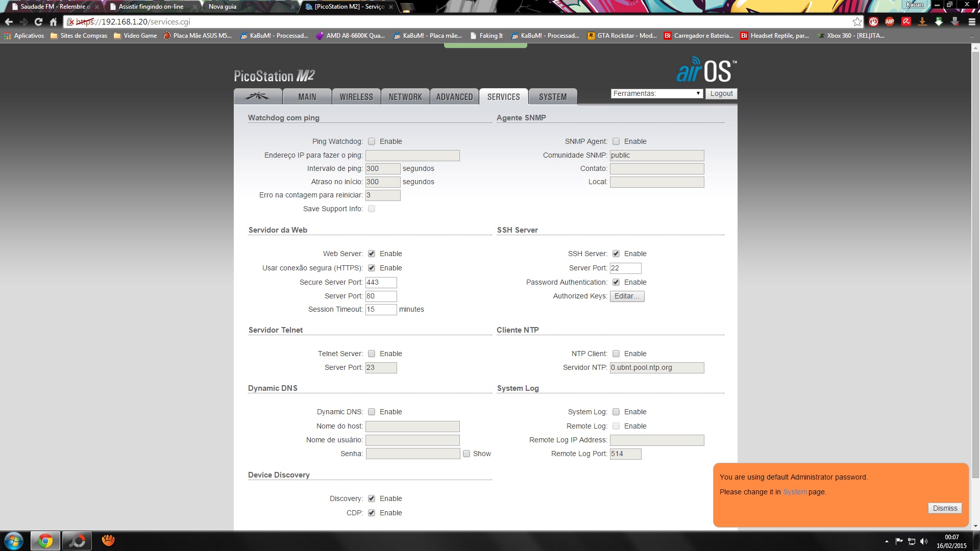The width and height of the screenshot is (980, 551).
Task: Dismiss the default password warning
Action: [x=945, y=508]
